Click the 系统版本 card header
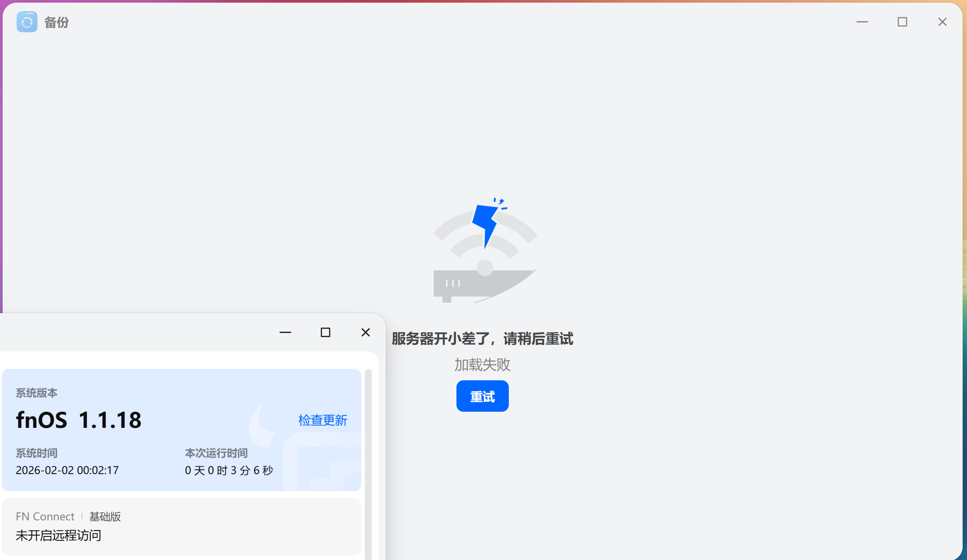 (x=37, y=392)
